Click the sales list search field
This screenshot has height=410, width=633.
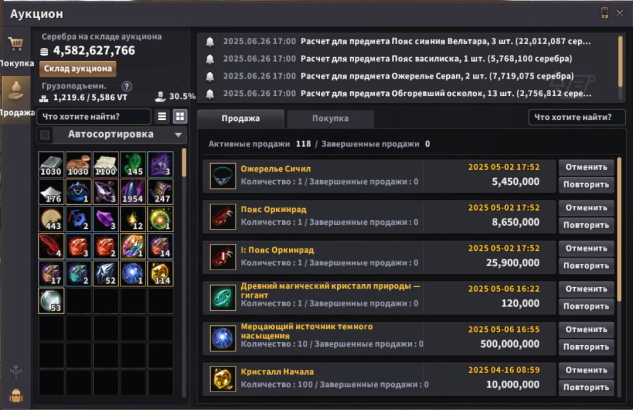(576, 117)
